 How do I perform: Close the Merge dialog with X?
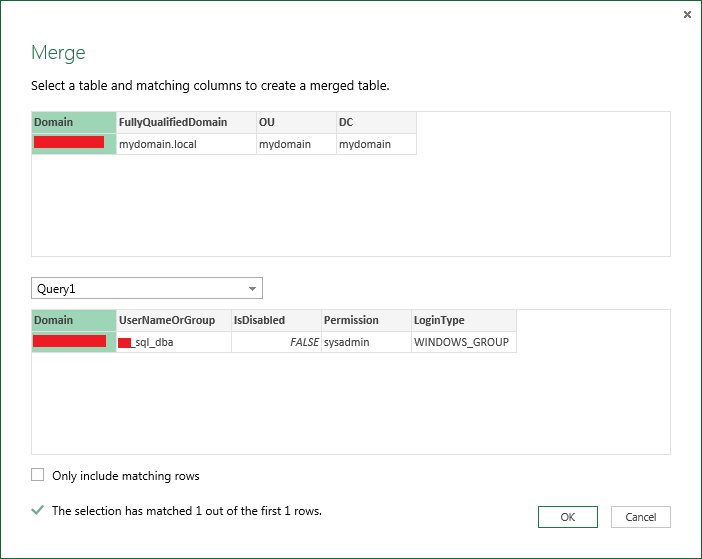click(687, 15)
